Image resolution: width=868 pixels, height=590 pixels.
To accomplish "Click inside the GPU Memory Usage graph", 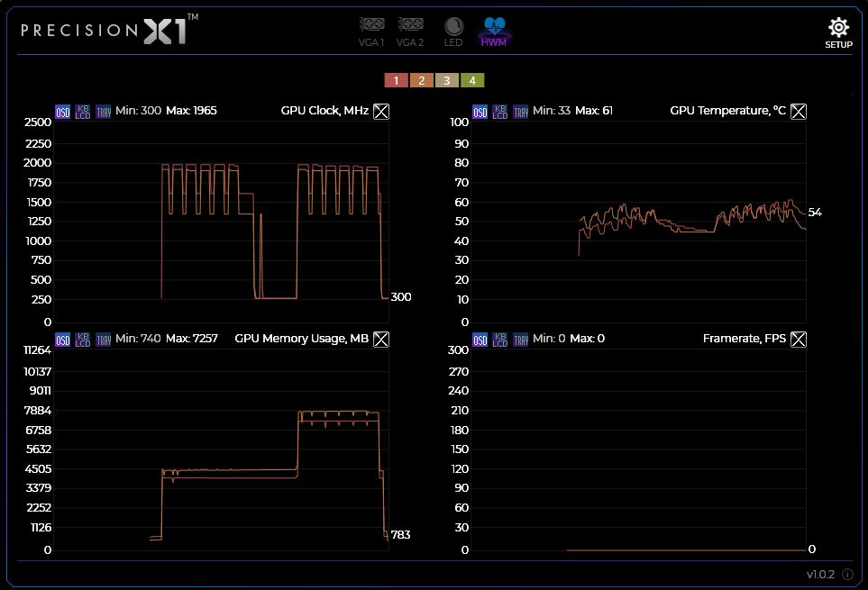I will click(222, 450).
